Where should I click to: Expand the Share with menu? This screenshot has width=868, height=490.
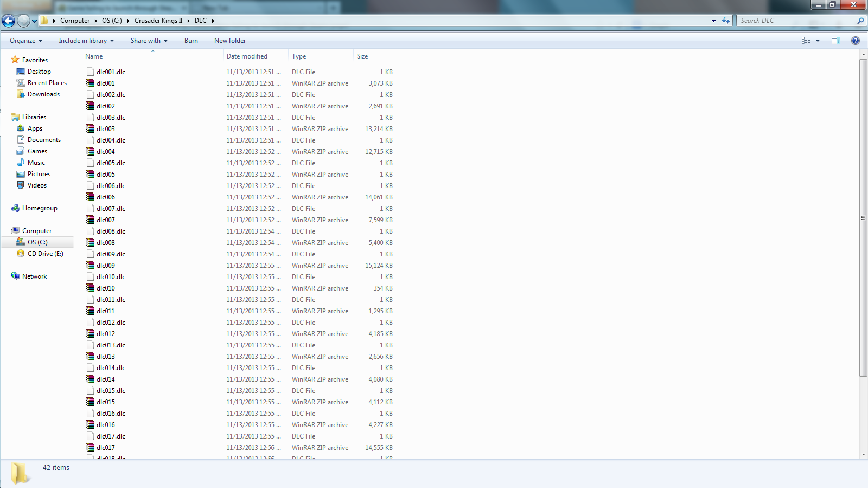[149, 41]
